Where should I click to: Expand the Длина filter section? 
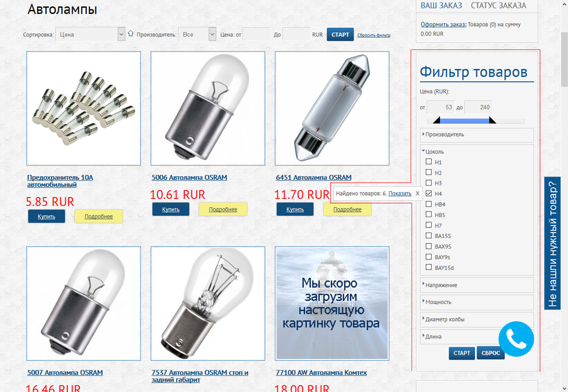[460, 337]
